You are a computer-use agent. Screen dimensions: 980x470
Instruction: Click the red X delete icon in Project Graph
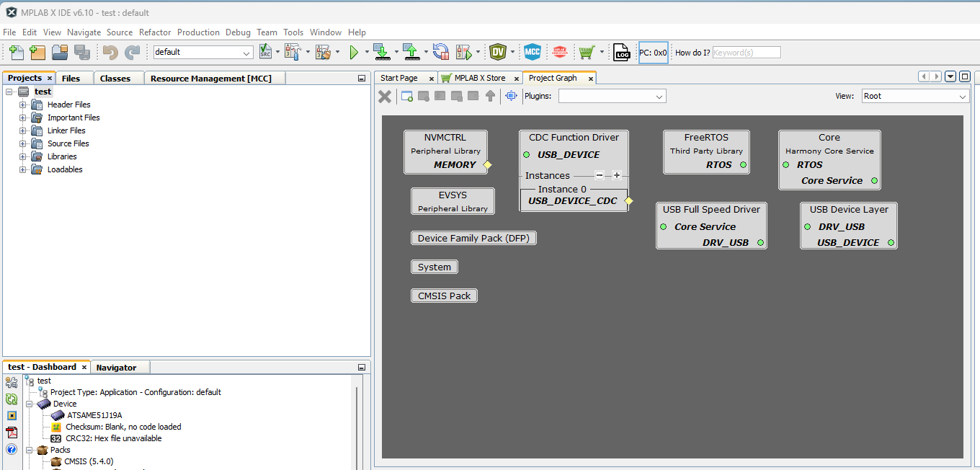coord(386,96)
